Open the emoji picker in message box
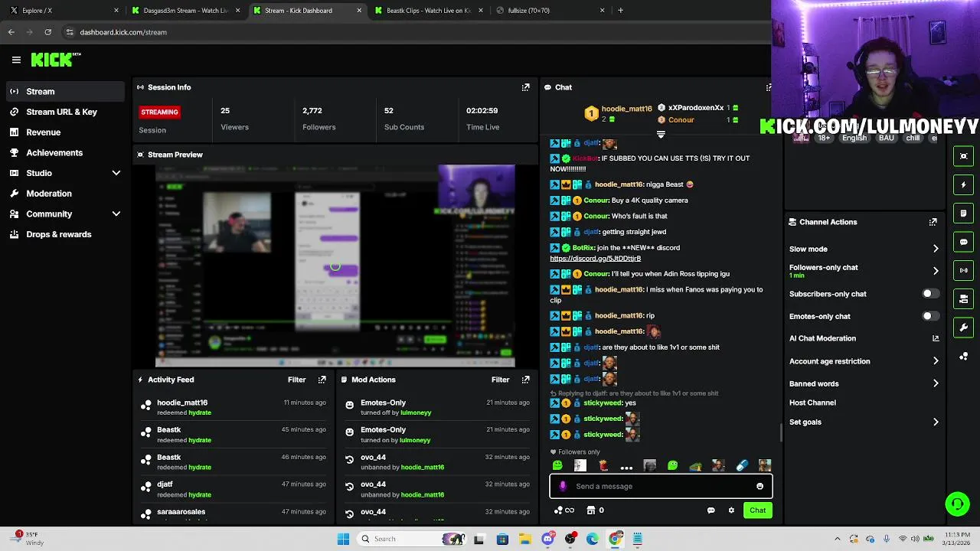 (759, 486)
